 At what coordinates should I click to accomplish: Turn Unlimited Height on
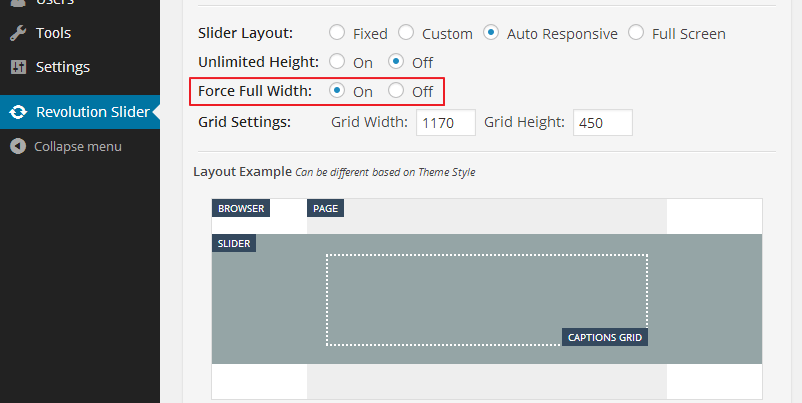[x=337, y=62]
